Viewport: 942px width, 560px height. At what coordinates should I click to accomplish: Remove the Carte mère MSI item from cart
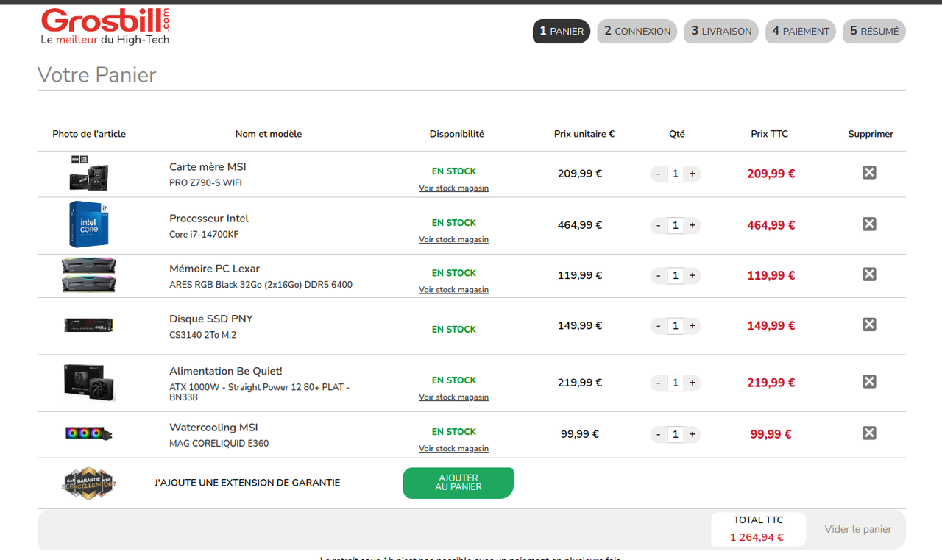click(869, 172)
